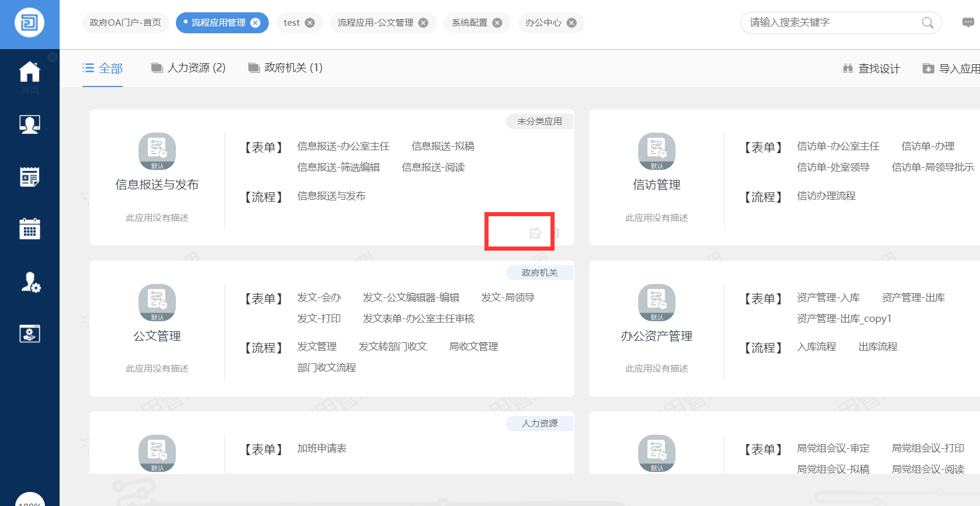The height and width of the screenshot is (506, 980).
Task: Open the 局收文管理 flow
Action: [473, 346]
